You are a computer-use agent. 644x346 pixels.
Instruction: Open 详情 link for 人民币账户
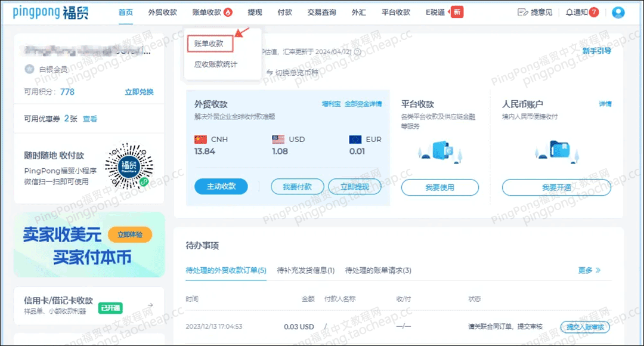click(x=605, y=104)
